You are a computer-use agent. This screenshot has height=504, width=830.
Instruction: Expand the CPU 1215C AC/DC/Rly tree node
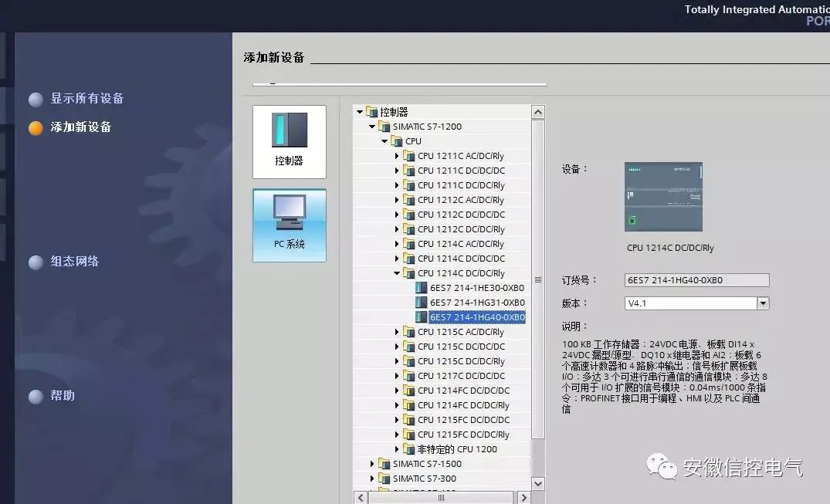pyautogui.click(x=397, y=331)
